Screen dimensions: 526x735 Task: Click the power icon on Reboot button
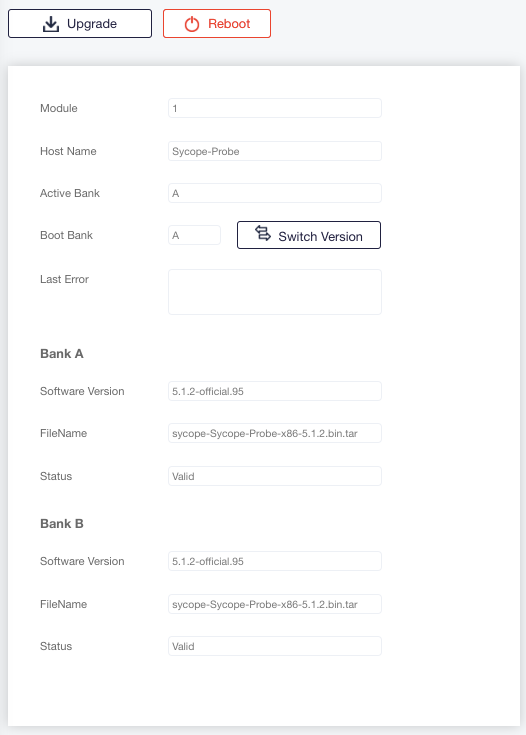point(192,24)
